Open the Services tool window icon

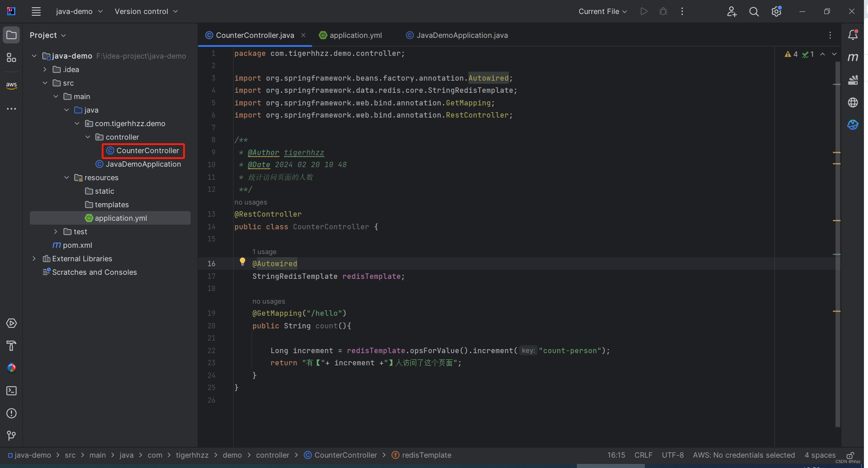coord(11,323)
